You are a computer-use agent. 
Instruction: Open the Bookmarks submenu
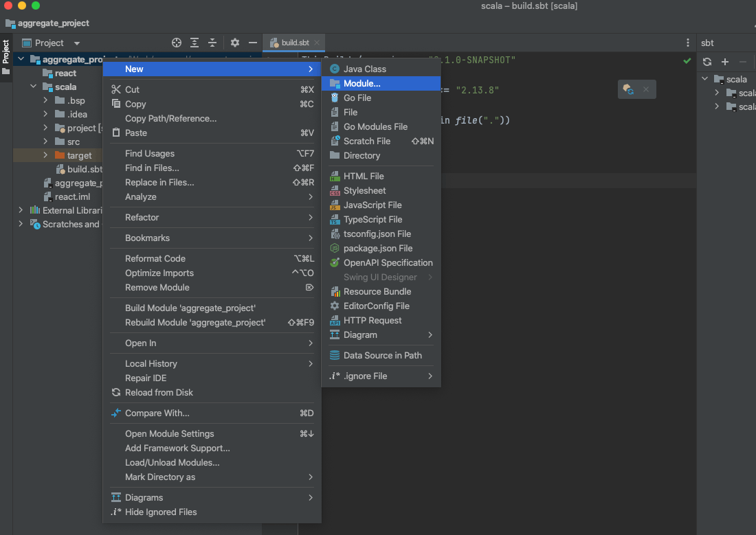tap(212, 238)
